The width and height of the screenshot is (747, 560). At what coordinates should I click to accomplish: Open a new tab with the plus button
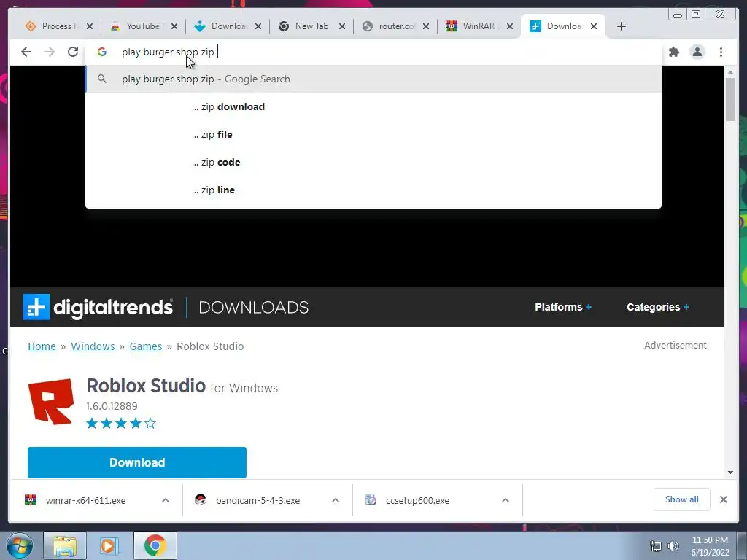pyautogui.click(x=622, y=26)
